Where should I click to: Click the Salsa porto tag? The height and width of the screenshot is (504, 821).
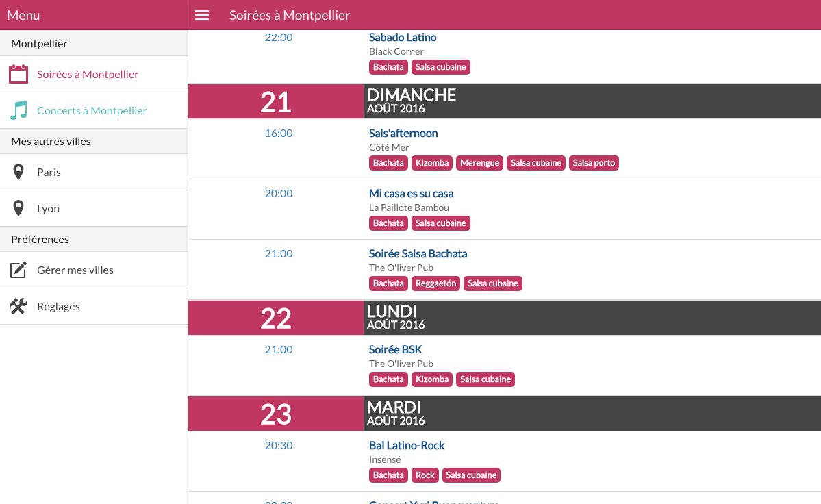(x=594, y=163)
